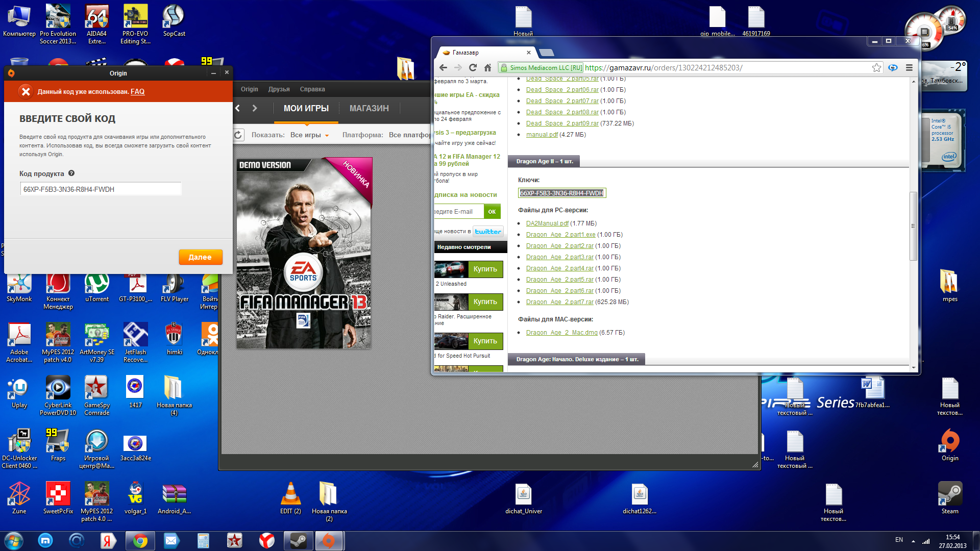The width and height of the screenshot is (980, 551).
Task: Select the Гамазавр browser tab
Action: (485, 52)
